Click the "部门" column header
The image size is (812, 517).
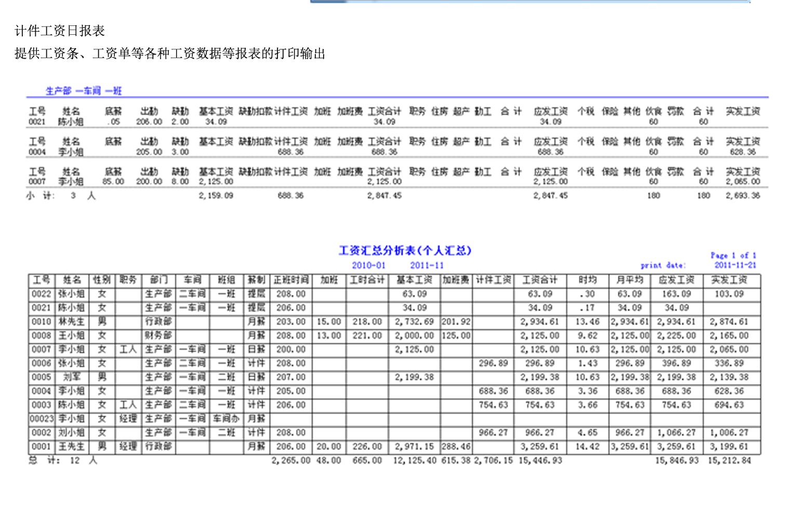158,280
